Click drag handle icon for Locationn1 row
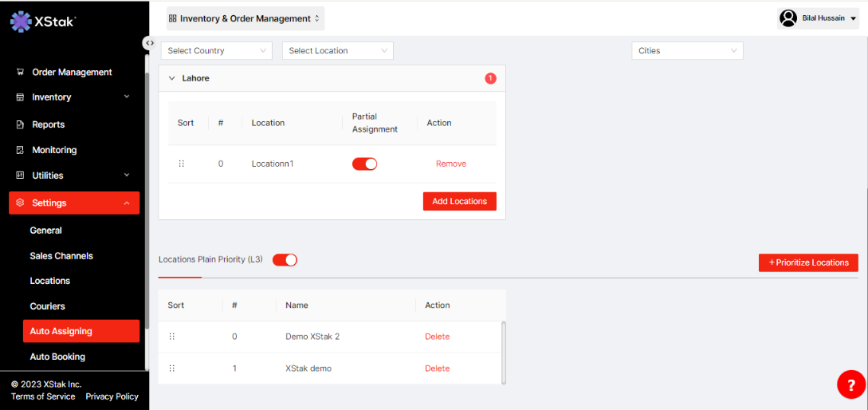 [x=182, y=164]
